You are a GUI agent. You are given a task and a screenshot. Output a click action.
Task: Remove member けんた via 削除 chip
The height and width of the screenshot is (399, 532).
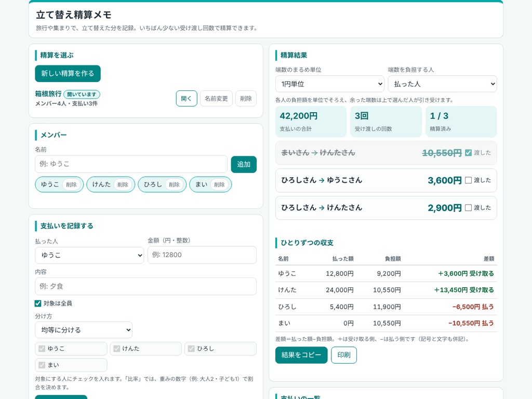(x=123, y=184)
